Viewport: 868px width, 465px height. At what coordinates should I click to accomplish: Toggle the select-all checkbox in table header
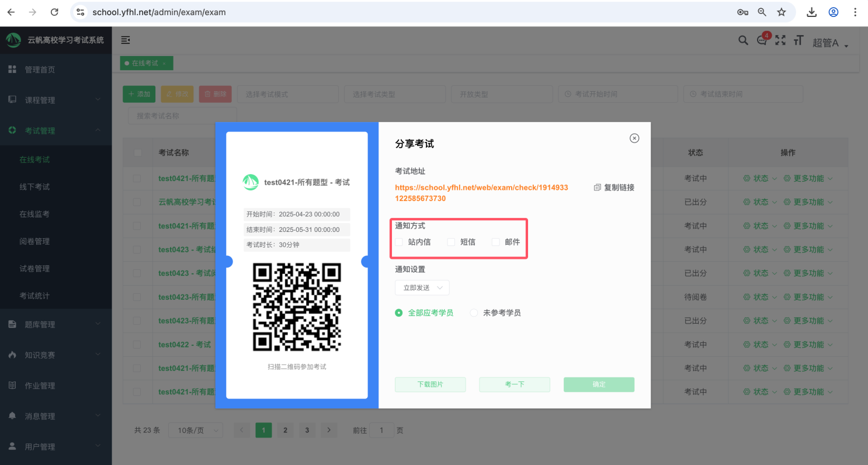[x=138, y=152]
